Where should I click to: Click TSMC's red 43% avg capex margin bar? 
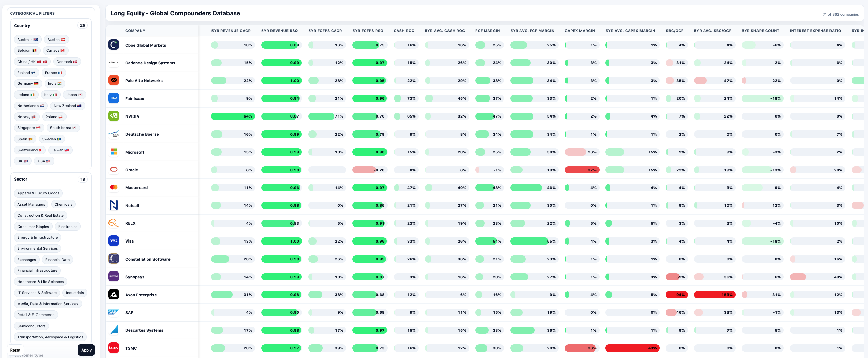[x=632, y=348]
